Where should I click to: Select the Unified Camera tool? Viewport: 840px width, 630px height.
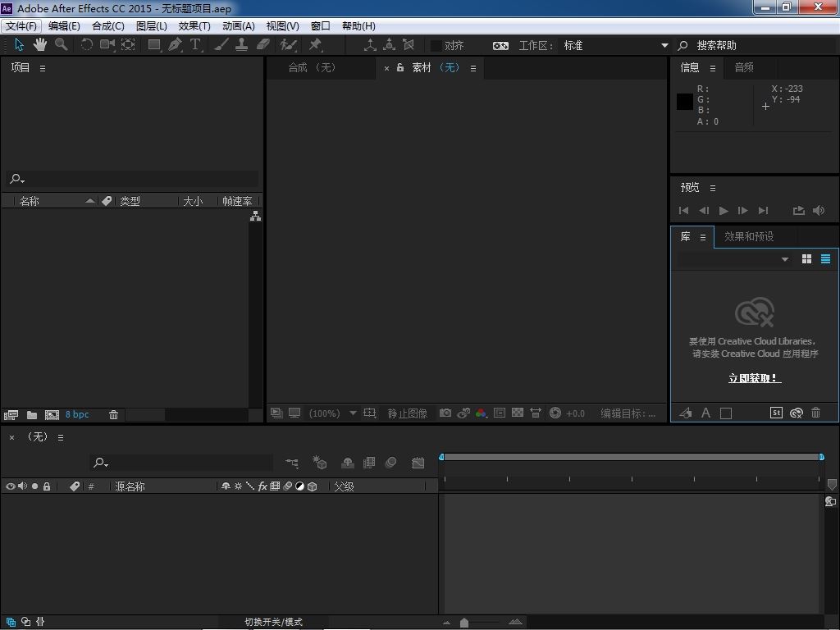coord(107,44)
